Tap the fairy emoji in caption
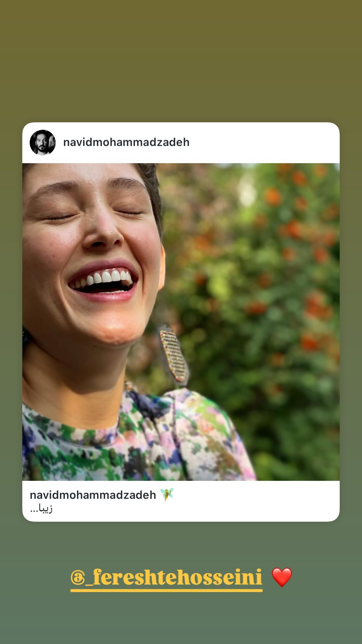 point(167,494)
